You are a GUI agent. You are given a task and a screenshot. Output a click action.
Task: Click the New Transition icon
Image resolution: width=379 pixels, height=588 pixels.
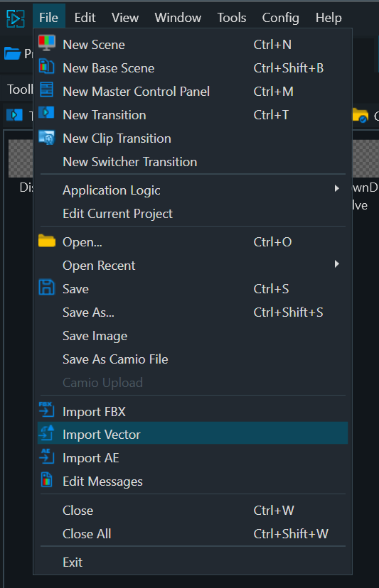[x=47, y=112]
